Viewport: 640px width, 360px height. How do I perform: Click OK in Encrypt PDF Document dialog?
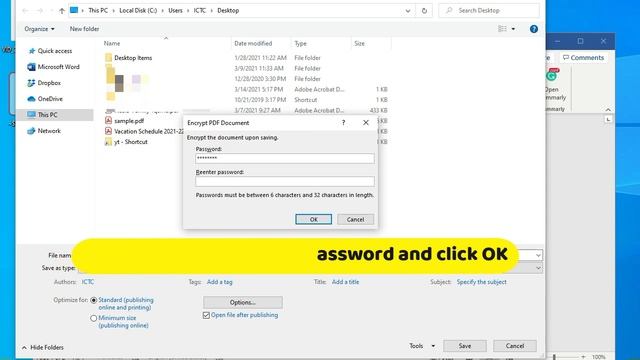(x=313, y=219)
